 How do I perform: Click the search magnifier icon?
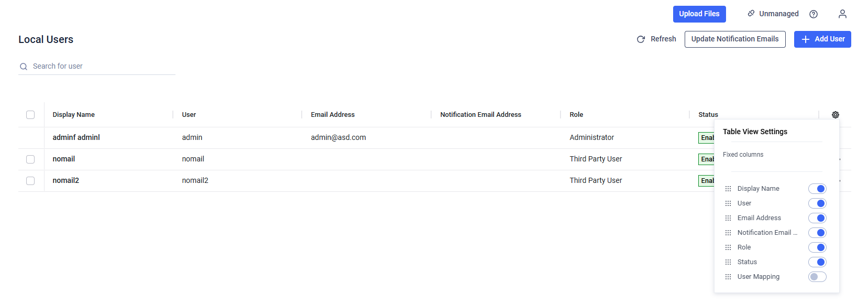(x=23, y=67)
